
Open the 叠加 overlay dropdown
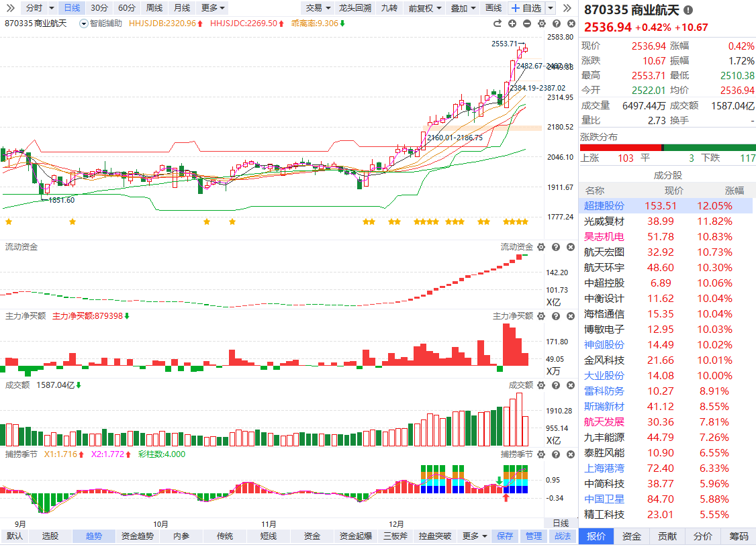(463, 8)
